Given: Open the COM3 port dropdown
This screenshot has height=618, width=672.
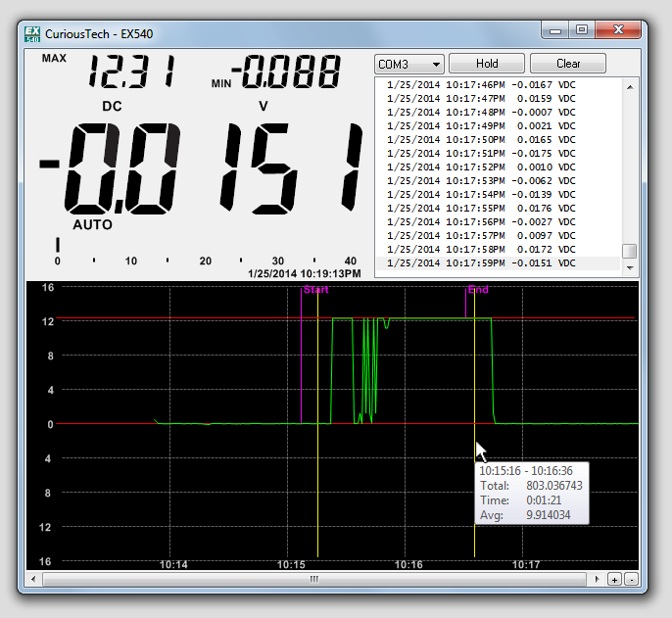Looking at the screenshot, I should coord(408,64).
